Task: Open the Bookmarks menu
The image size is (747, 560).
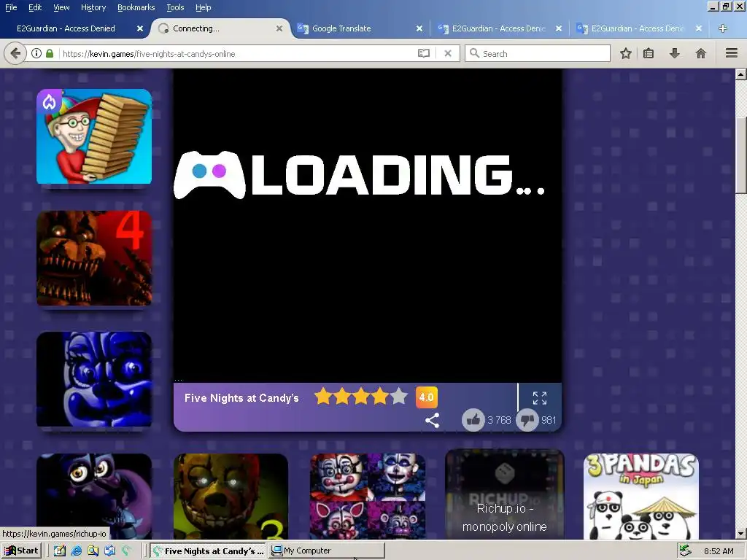Action: click(x=136, y=7)
